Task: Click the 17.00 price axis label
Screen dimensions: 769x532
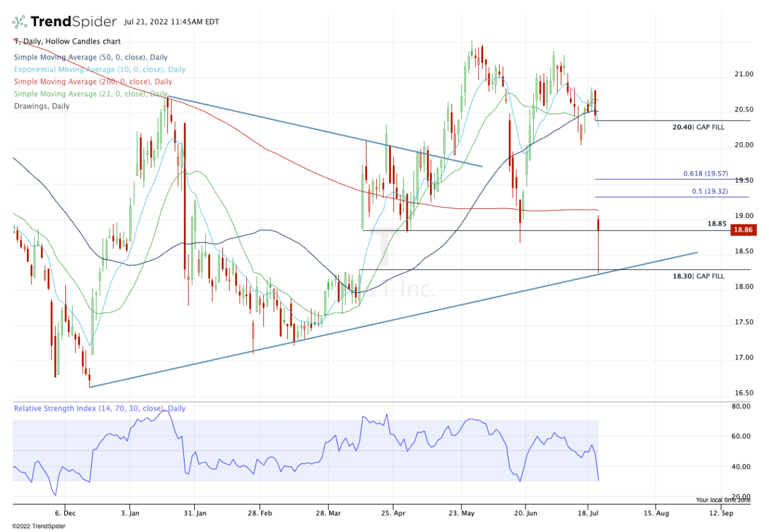Action: pos(743,358)
